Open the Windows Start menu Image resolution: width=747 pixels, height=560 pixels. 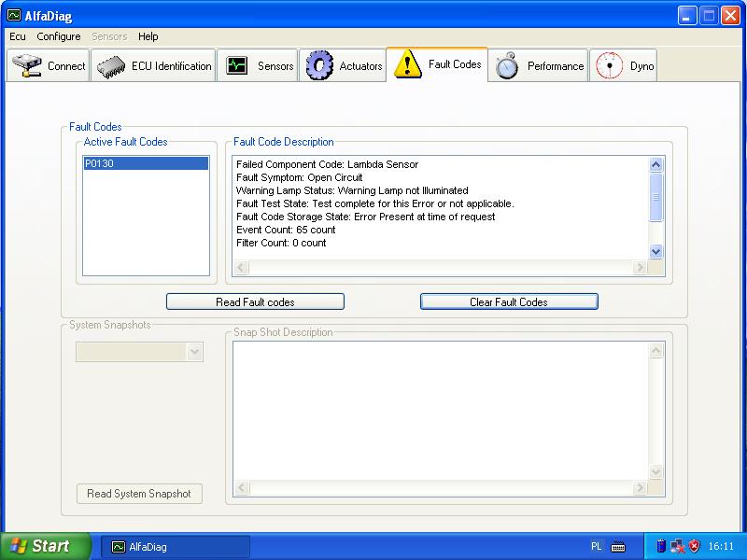(45, 546)
